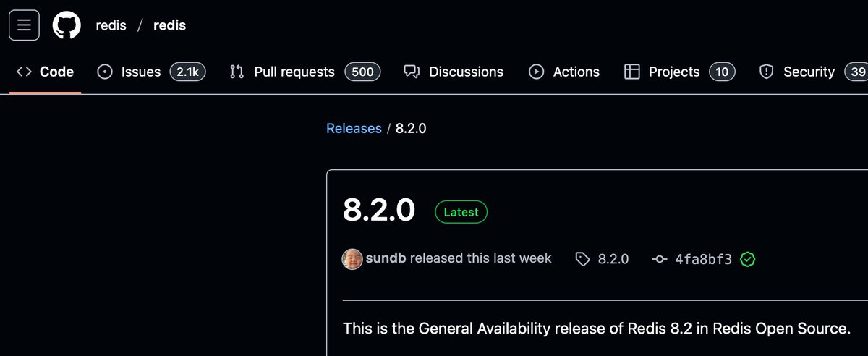Click the Projects count badge 10
Viewport: 868px width, 356px height.
722,72
